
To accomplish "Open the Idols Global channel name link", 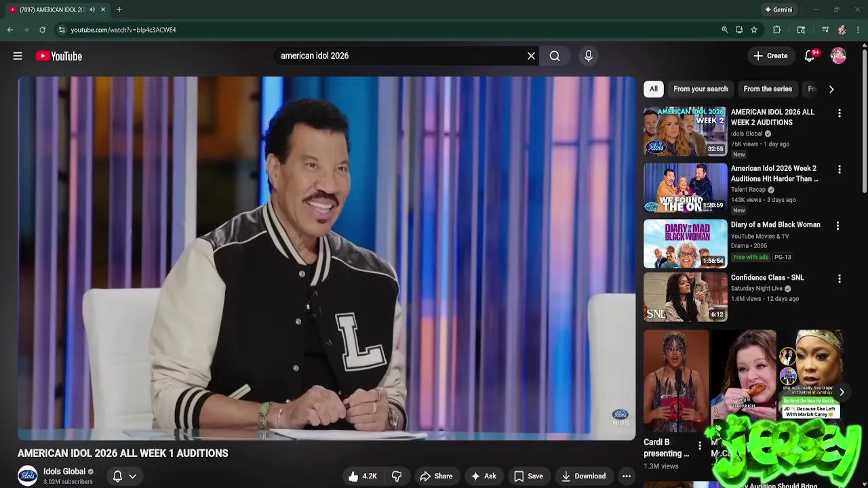I will 64,472.
